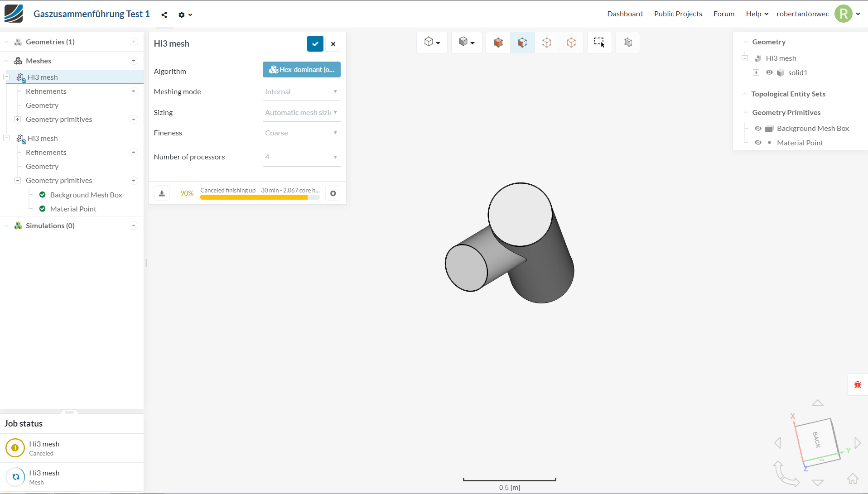Open the running Hi3 mesh job status

[72, 477]
